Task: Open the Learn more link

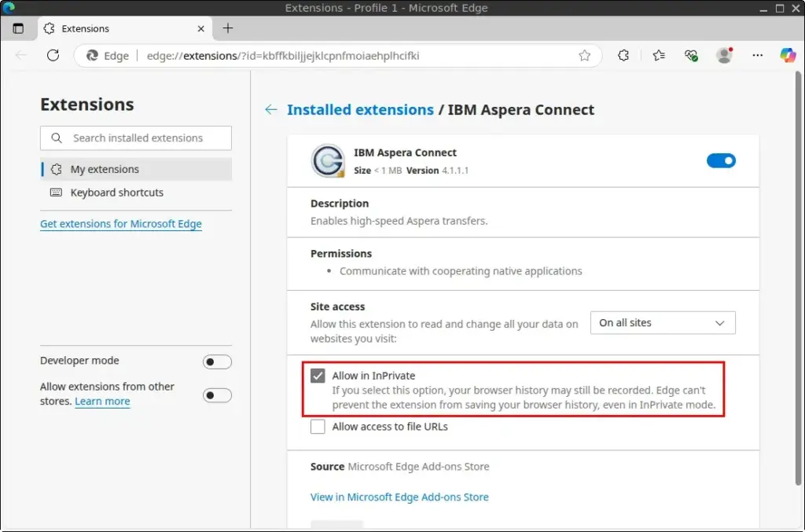Action: [102, 402]
